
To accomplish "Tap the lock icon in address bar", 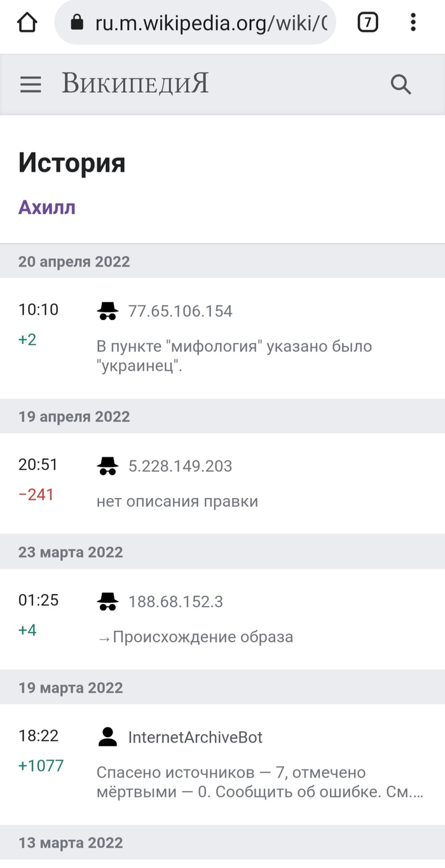I will coord(77,23).
